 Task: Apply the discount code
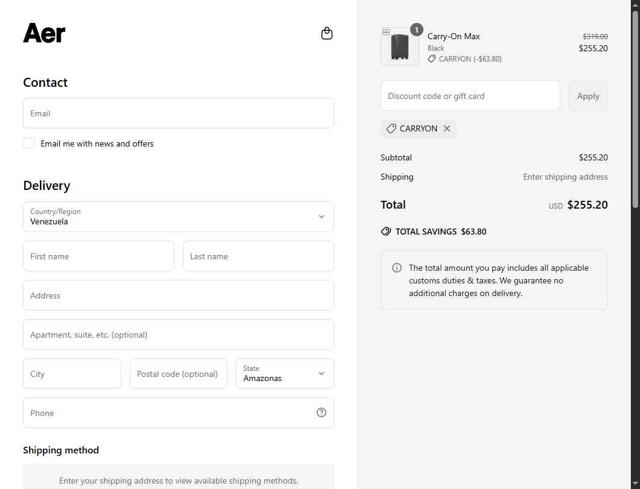click(x=588, y=96)
